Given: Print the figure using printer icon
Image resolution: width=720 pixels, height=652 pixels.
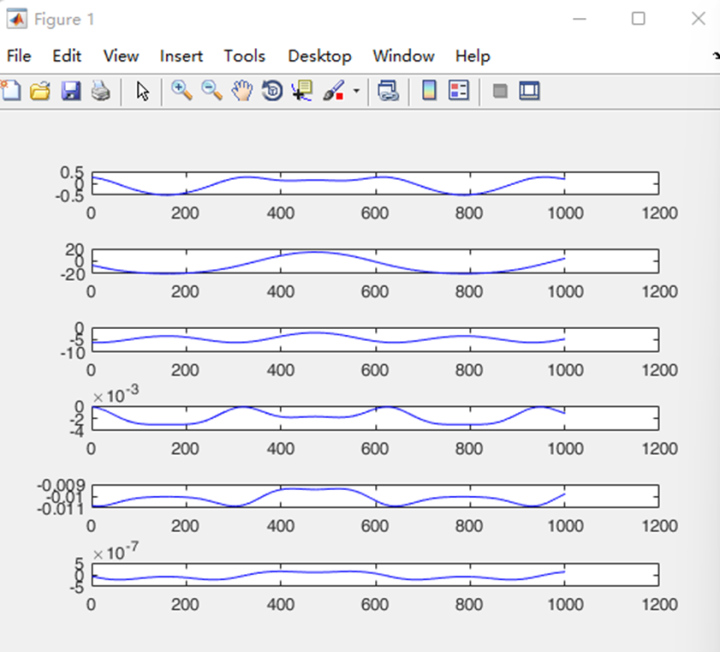Looking at the screenshot, I should pos(101,90).
